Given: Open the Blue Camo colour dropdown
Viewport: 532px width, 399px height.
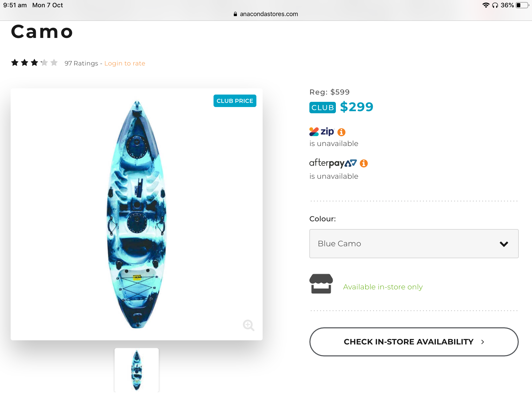Looking at the screenshot, I should (x=414, y=244).
